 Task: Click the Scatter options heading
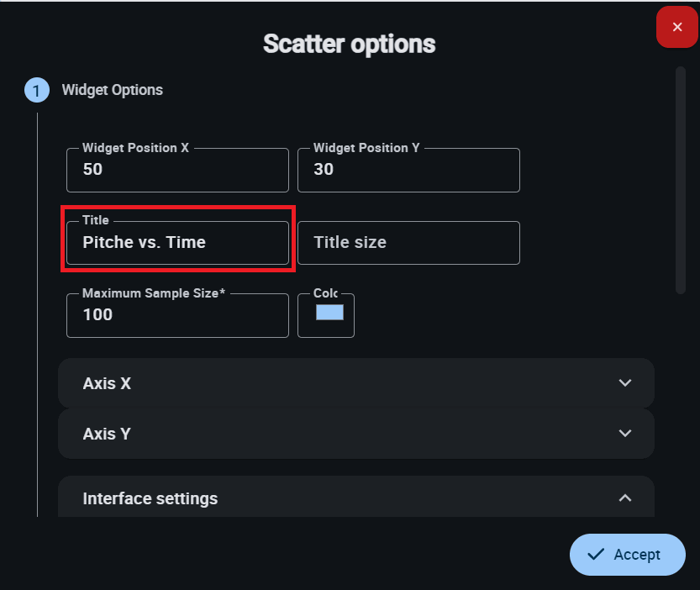[350, 44]
